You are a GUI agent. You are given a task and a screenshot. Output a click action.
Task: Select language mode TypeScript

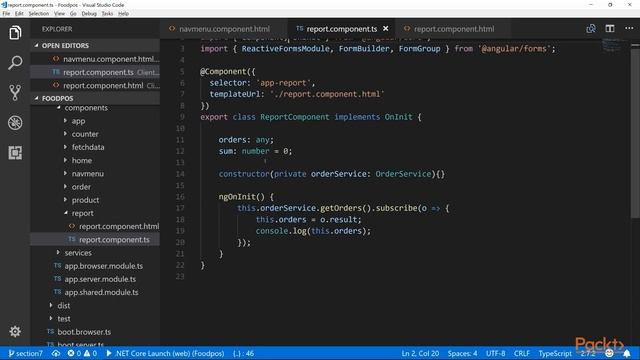pos(555,353)
